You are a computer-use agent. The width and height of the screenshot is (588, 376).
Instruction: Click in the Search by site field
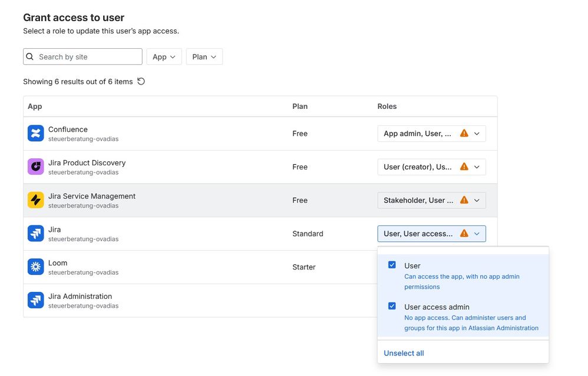click(x=88, y=56)
